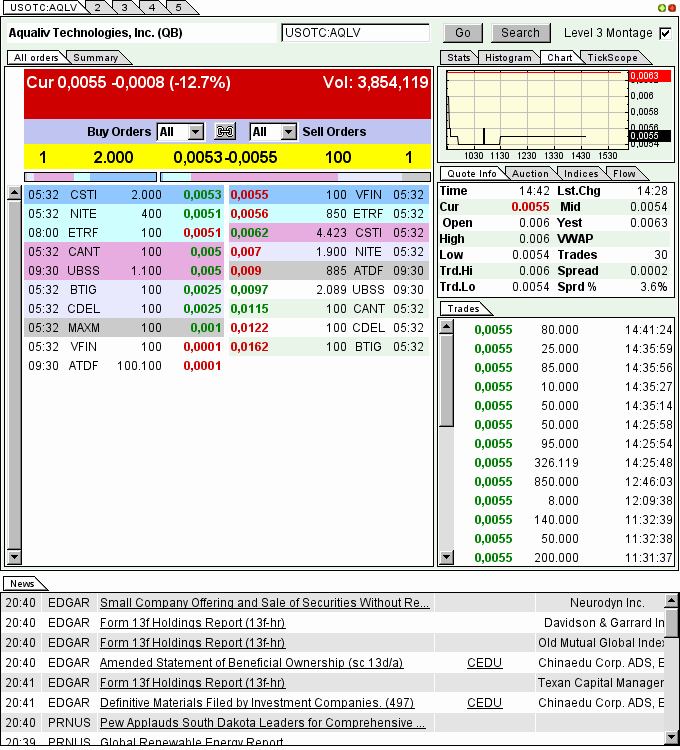Select the Trades tab
The height and width of the screenshot is (750, 680).
[463, 309]
